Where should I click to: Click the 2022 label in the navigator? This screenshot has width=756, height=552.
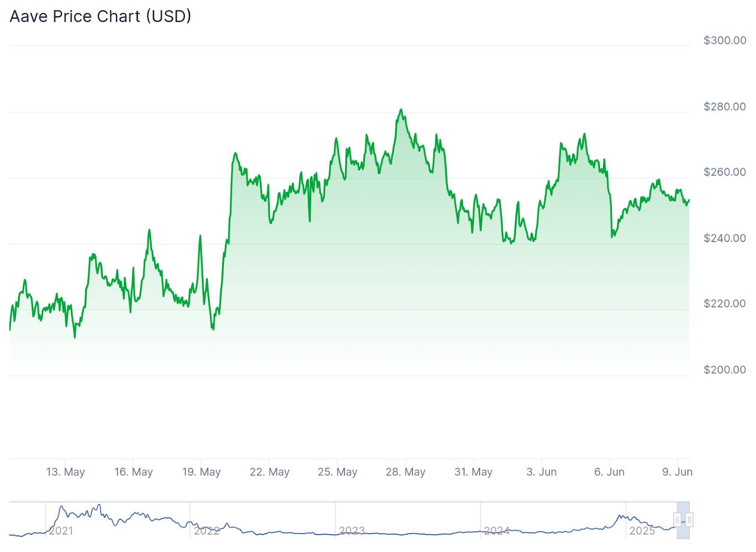206,531
